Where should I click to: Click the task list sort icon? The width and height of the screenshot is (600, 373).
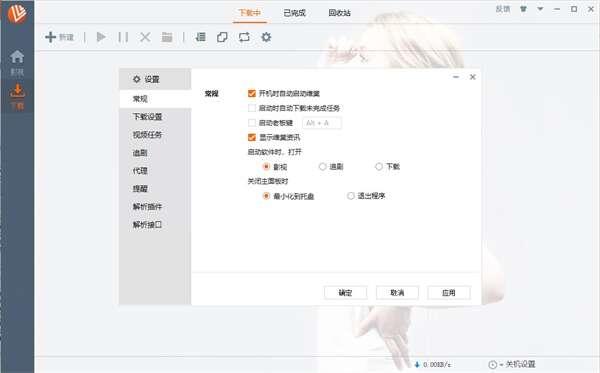(x=201, y=37)
